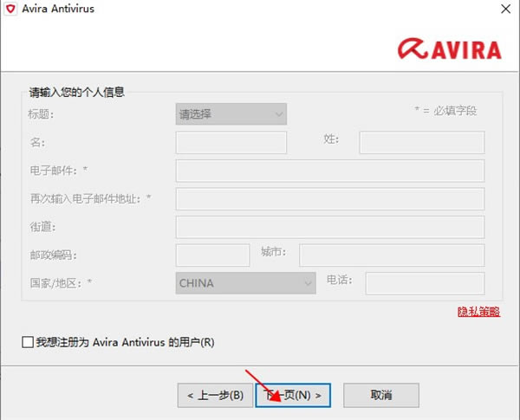Go back with 上一步(B) button

pos(215,395)
